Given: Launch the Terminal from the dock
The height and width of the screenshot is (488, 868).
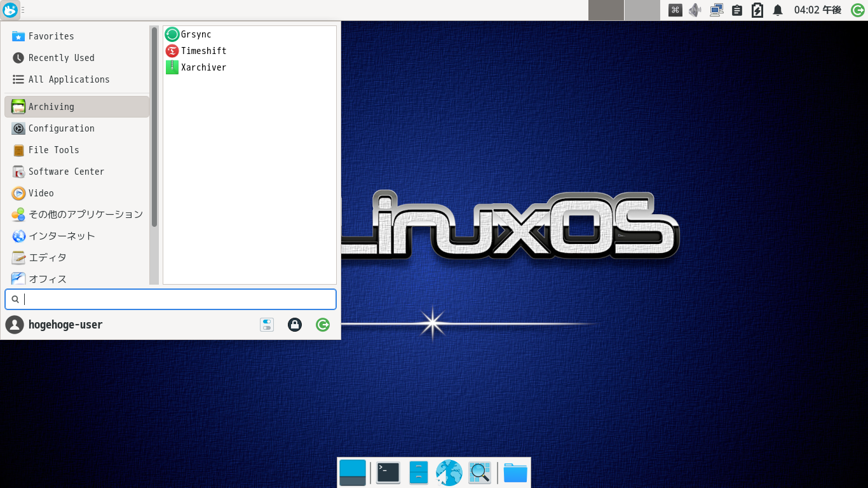Looking at the screenshot, I should click(x=388, y=473).
